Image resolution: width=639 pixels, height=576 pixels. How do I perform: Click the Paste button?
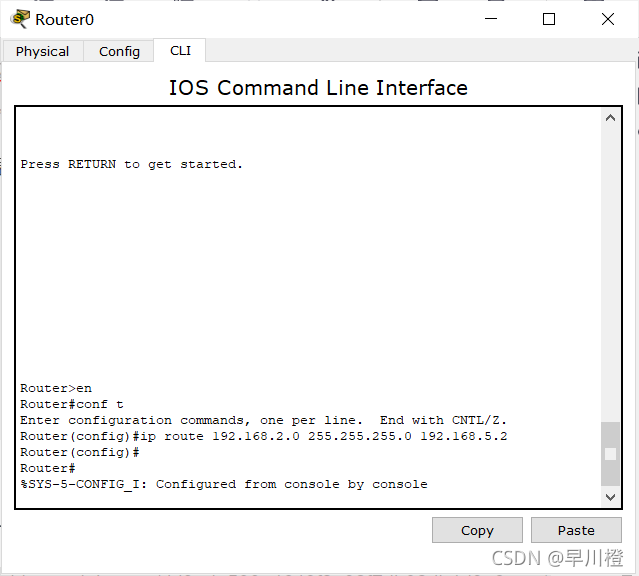(576, 530)
